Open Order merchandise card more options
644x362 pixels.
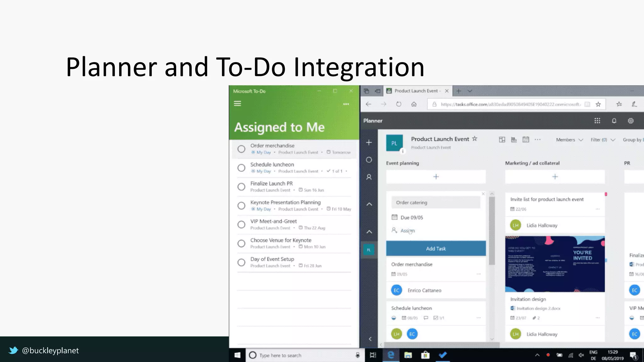point(478,274)
